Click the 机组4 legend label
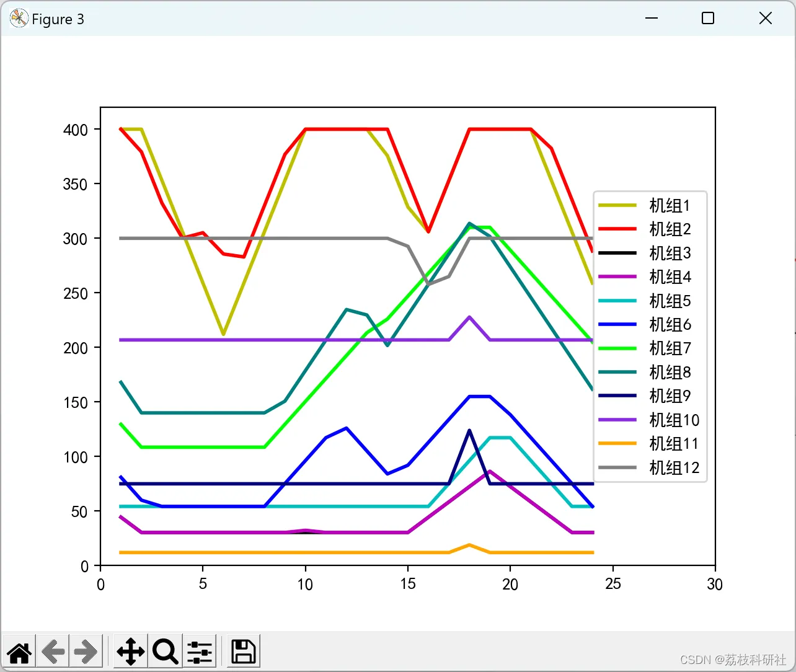 tap(670, 276)
